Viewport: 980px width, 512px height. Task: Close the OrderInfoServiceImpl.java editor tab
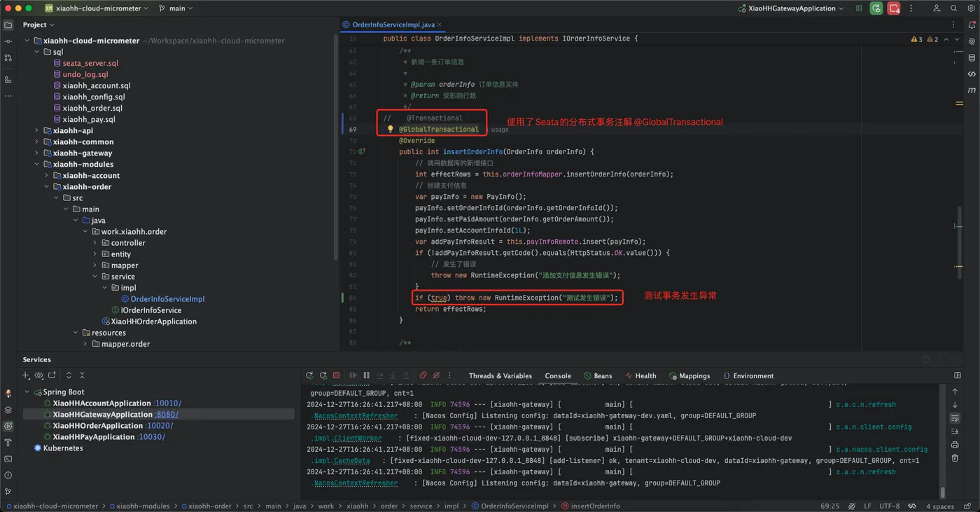point(440,25)
